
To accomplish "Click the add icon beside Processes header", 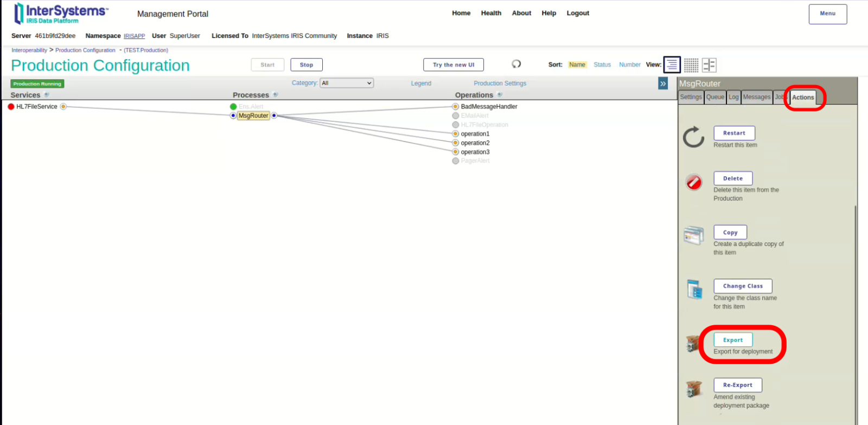I will coord(276,95).
